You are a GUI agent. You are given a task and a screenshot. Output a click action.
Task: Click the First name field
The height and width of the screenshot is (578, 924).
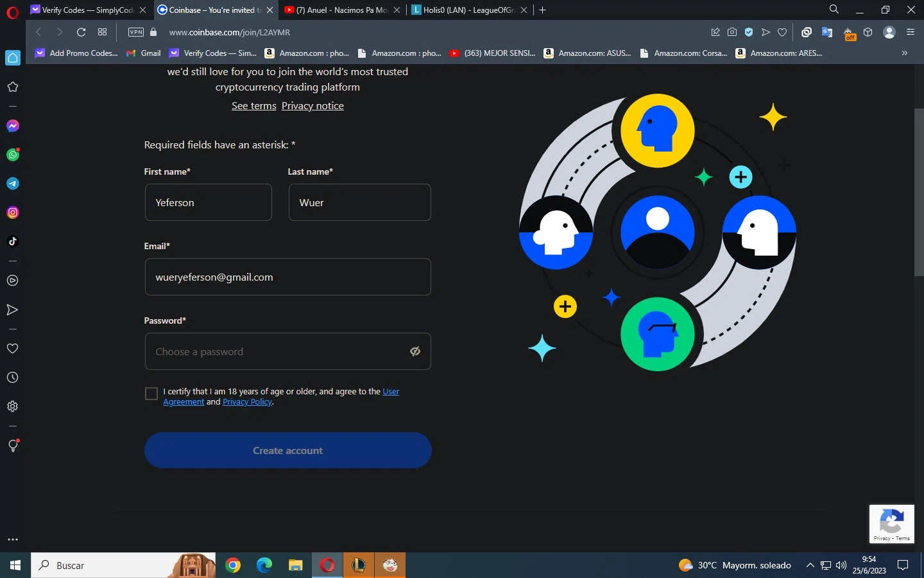pos(209,202)
